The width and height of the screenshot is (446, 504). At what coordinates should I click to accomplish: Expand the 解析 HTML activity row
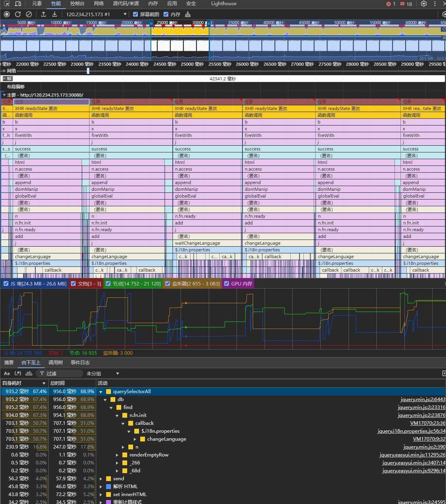click(101, 487)
